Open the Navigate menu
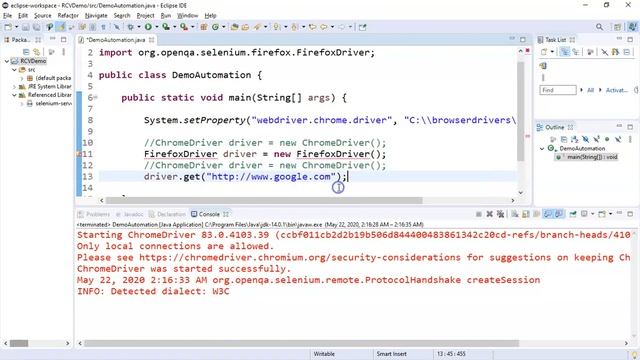The image size is (640, 360). [96, 16]
